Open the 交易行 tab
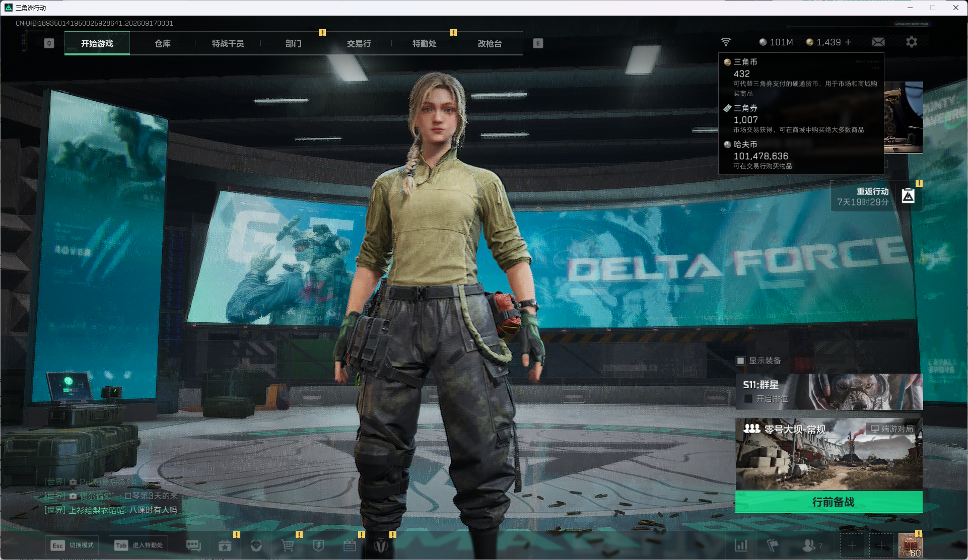 click(x=359, y=43)
